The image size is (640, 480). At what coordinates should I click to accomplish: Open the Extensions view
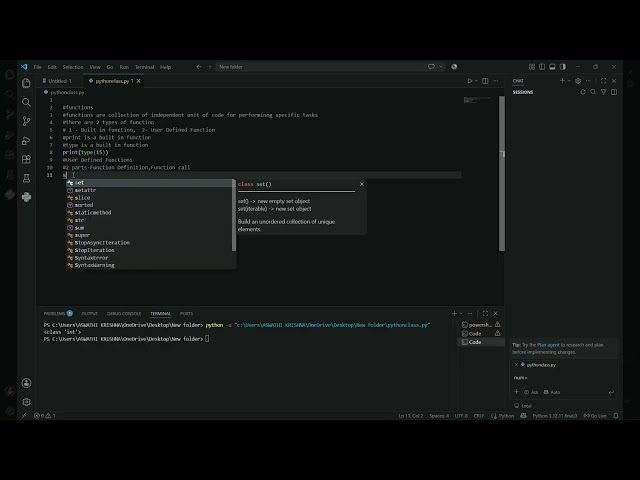coord(26,159)
